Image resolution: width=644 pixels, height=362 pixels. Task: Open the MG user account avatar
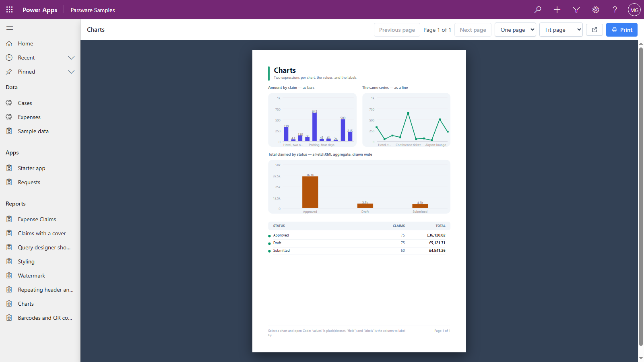(634, 10)
